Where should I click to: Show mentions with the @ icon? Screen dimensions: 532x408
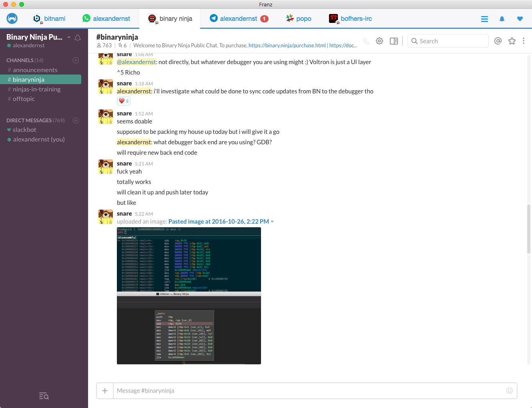click(x=498, y=41)
